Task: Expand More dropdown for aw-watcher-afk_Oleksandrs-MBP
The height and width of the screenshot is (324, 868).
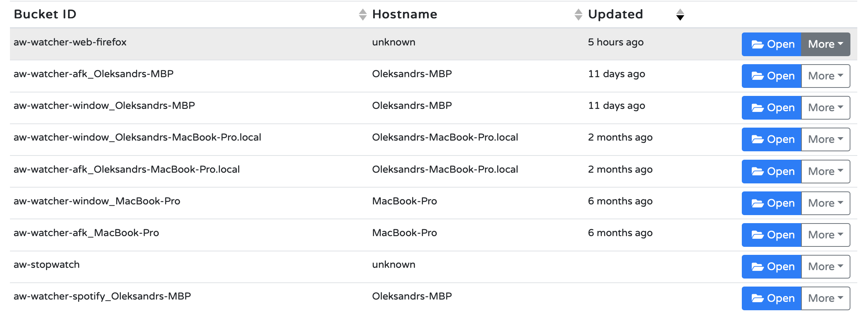Action: click(x=826, y=76)
